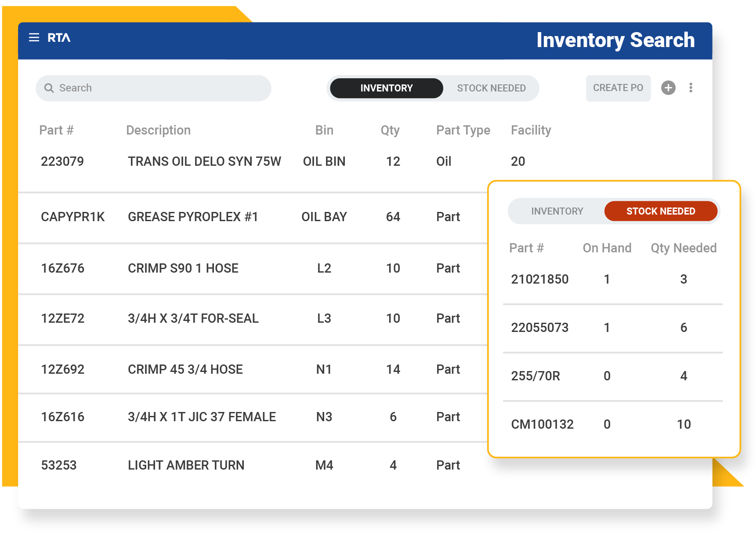Image resolution: width=756 pixels, height=543 pixels.
Task: Sort by Part # column header in main table
Action: click(x=56, y=130)
